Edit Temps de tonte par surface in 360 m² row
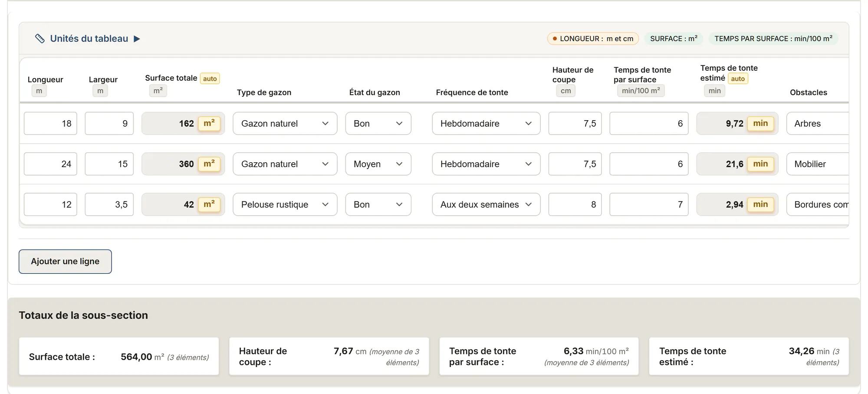Screen dimensions: 868x394 click(x=649, y=164)
